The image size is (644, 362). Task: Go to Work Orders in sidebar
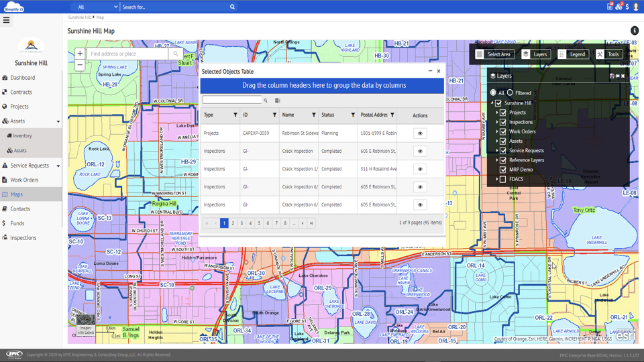24,180
